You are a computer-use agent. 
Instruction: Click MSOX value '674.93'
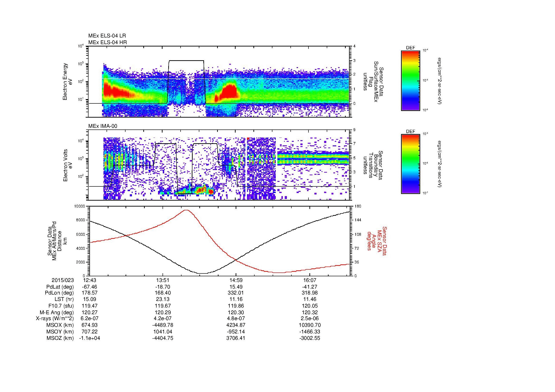tap(89, 325)
